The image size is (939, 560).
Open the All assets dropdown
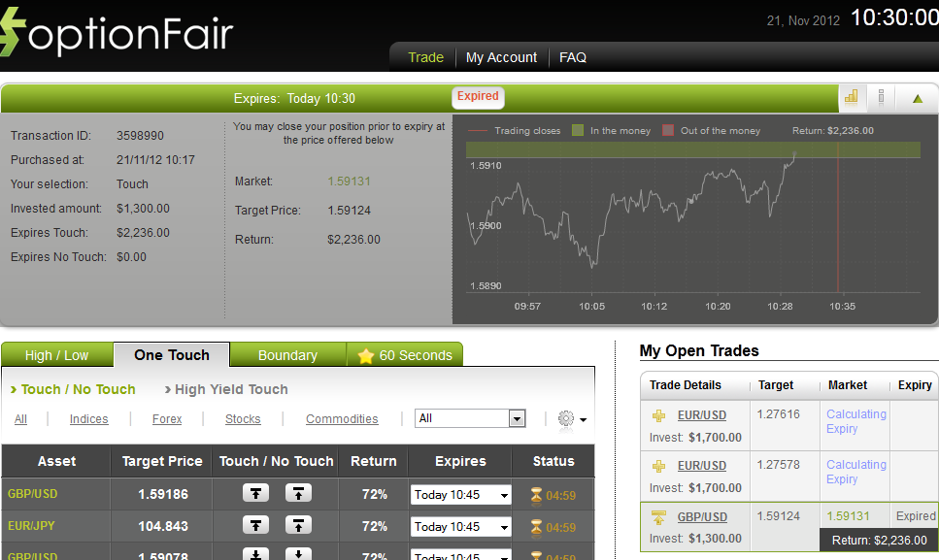[470, 417]
